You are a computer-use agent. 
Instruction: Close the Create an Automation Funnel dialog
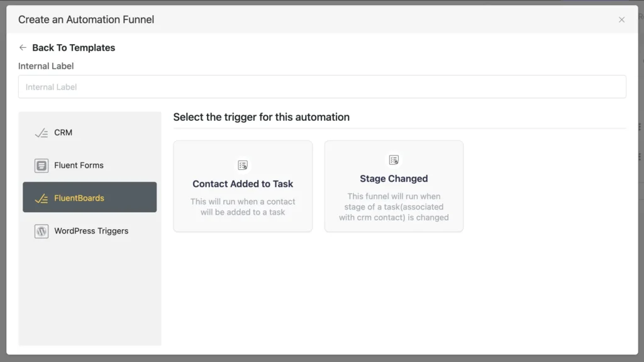pyautogui.click(x=621, y=20)
